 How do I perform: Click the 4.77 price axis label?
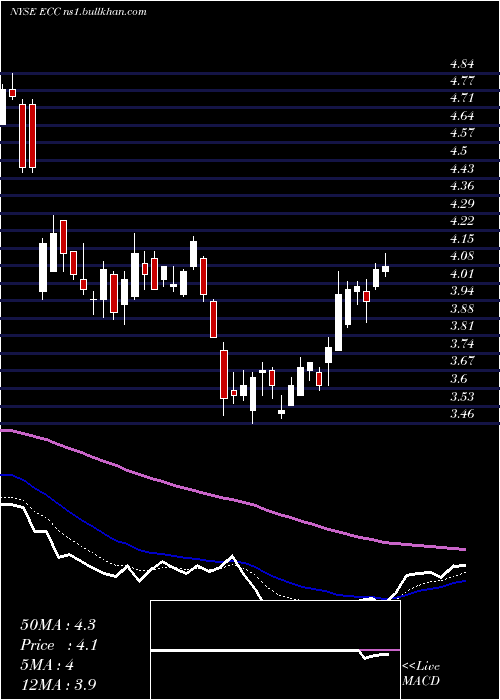click(462, 81)
